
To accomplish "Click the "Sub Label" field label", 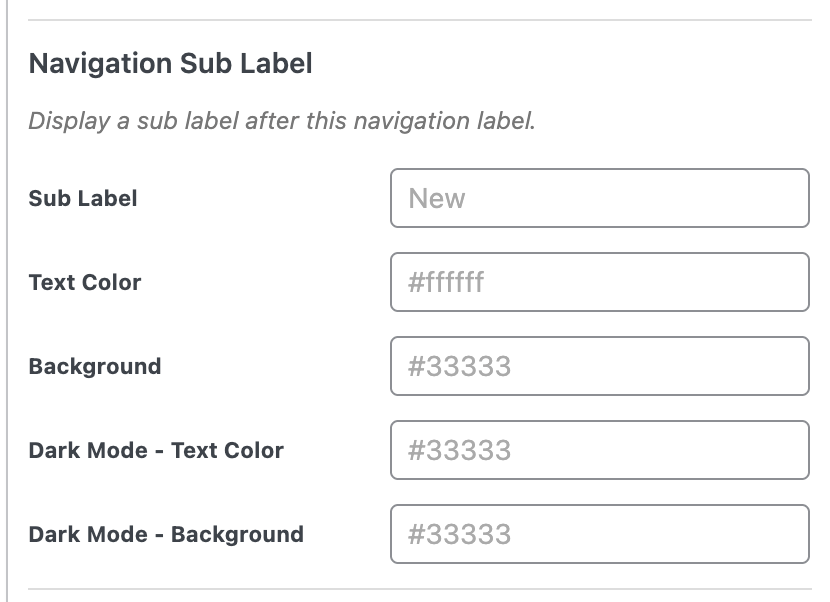I will click(x=83, y=198).
